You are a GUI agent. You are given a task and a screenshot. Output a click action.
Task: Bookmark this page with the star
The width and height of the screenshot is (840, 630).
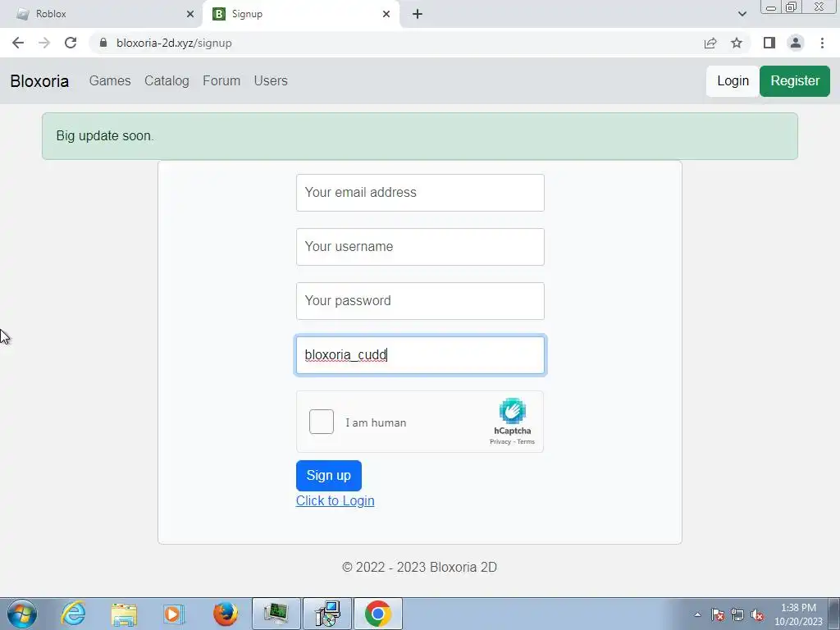pos(737,43)
